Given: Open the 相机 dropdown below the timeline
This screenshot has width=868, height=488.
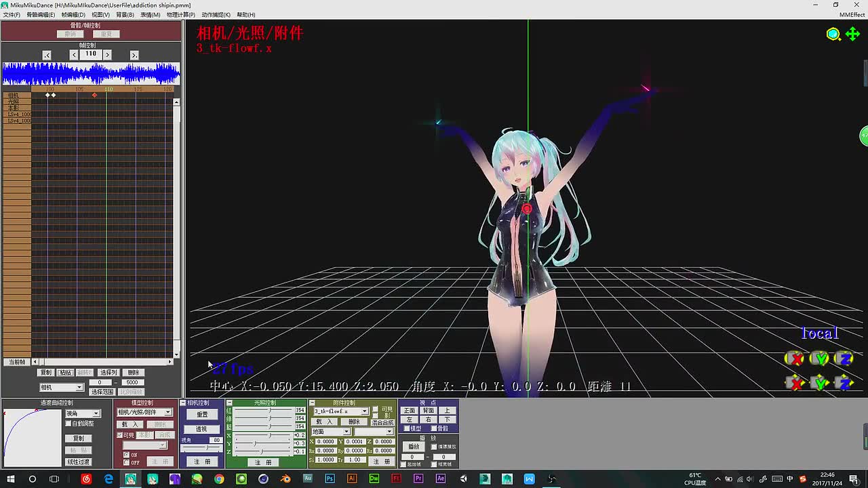Looking at the screenshot, I should (61, 387).
